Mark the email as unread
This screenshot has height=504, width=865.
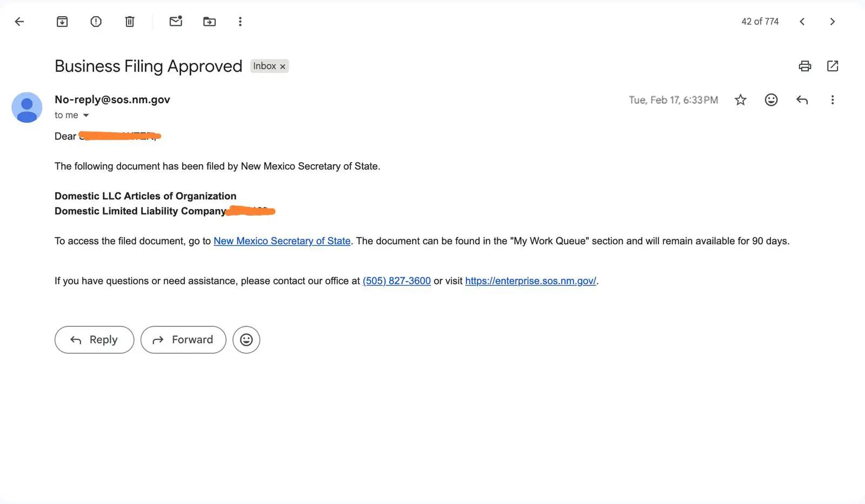(x=176, y=21)
